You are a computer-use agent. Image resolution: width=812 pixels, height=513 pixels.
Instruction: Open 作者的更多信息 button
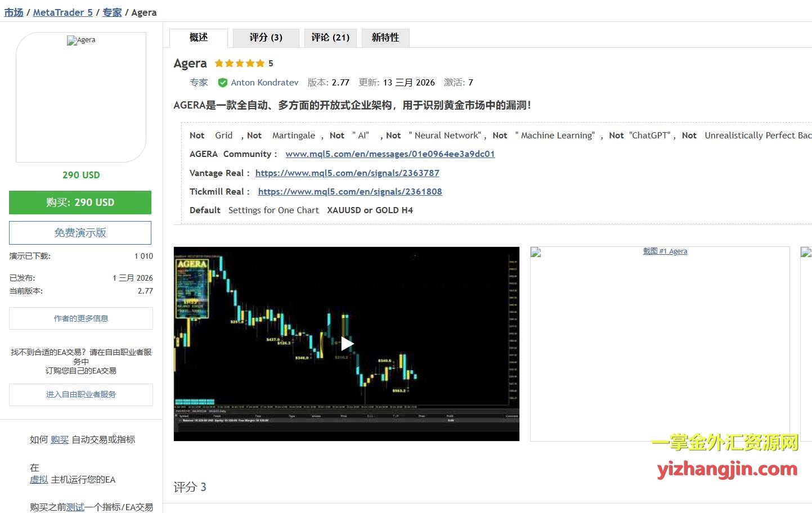click(80, 318)
